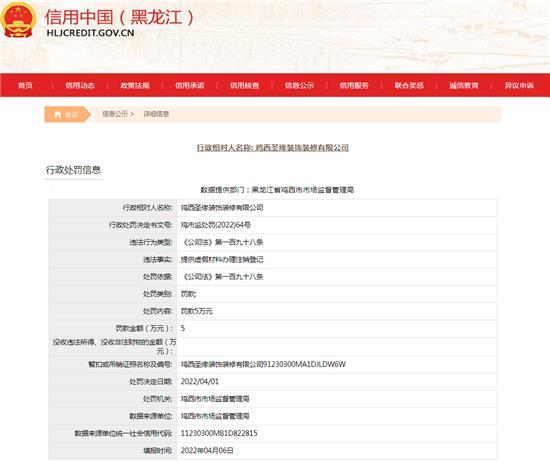Screen dimensions: 550x462
Task: Open the 信用核查 menu item
Action: tap(244, 85)
